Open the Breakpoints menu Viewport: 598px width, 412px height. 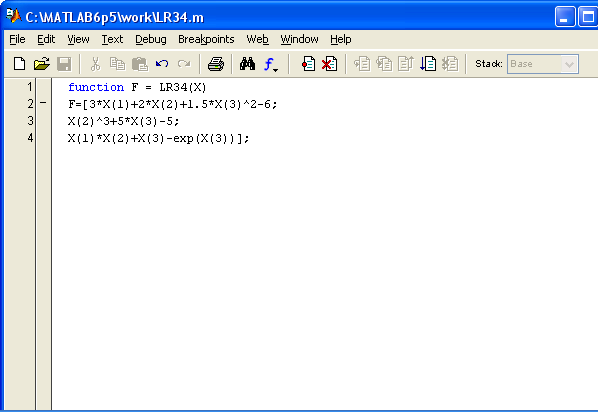[x=206, y=39]
